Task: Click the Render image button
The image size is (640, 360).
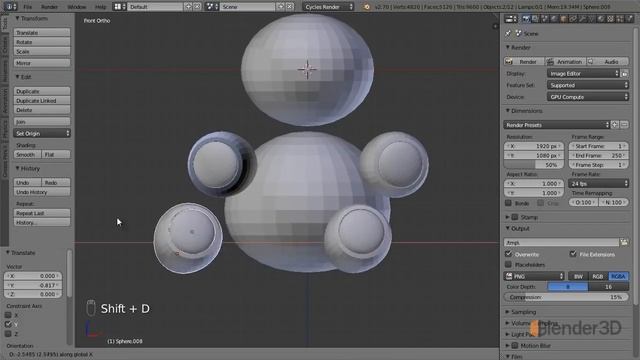Action: pos(524,62)
